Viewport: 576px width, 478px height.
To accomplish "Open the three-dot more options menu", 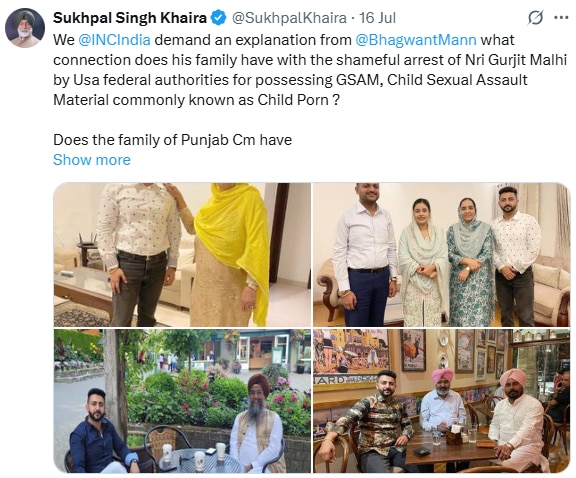I will [x=561, y=17].
